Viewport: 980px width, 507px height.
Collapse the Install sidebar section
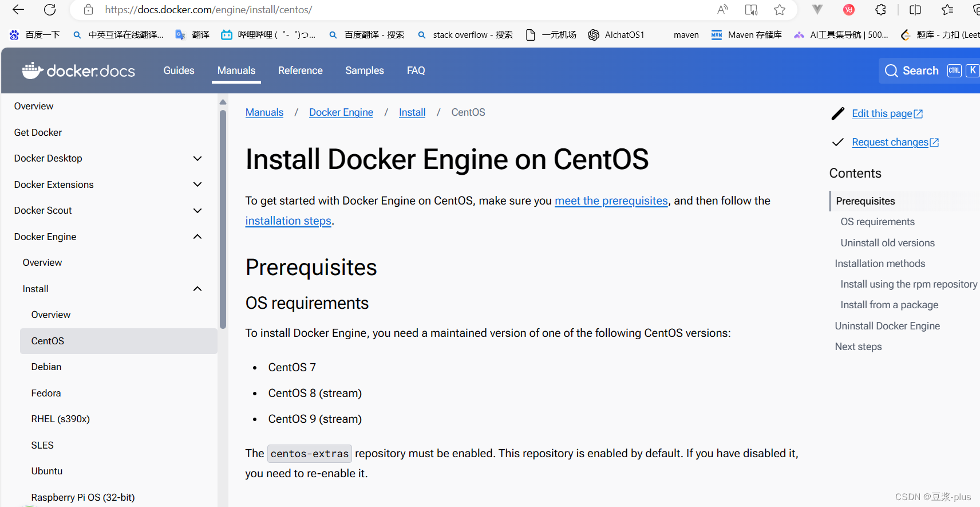click(197, 289)
